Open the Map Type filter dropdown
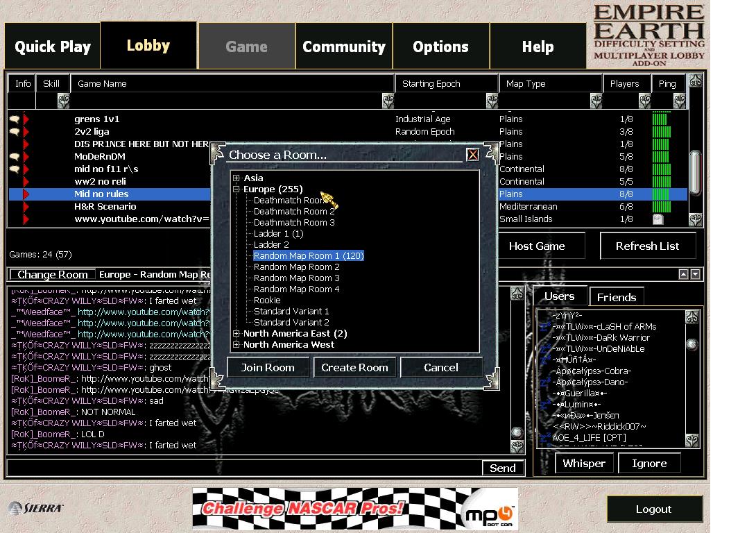 [x=596, y=101]
